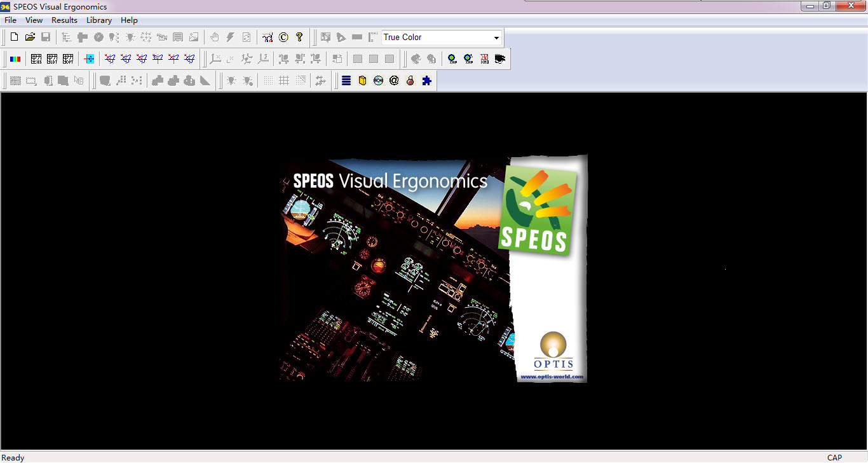Open the File menu

(x=11, y=20)
